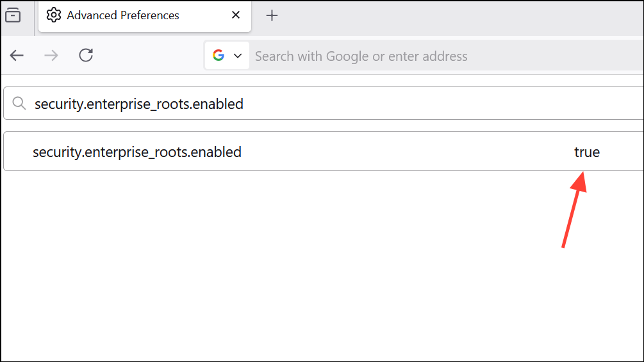Click the gear icon on the Advanced Preferences tab
644x362 pixels.
pyautogui.click(x=54, y=15)
